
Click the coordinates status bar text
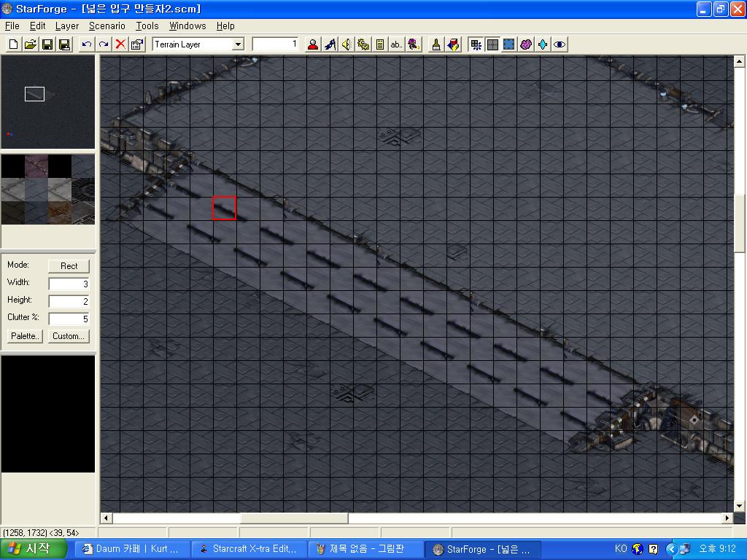tap(42, 533)
